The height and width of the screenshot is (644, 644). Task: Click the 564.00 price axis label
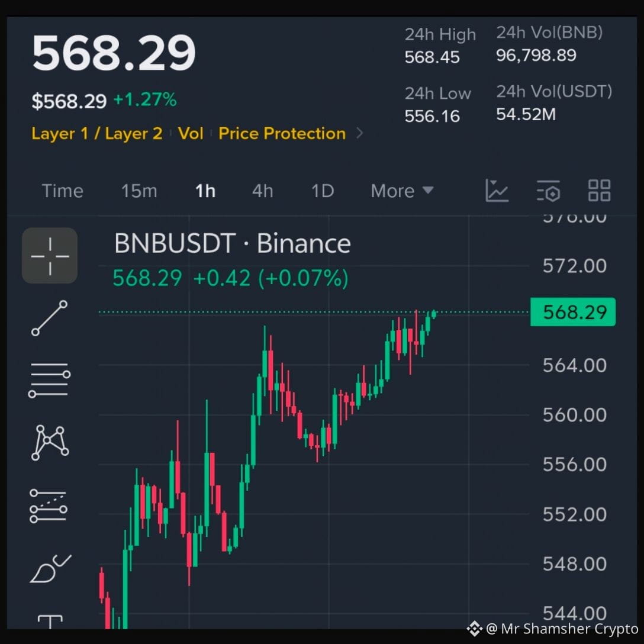[x=575, y=365]
